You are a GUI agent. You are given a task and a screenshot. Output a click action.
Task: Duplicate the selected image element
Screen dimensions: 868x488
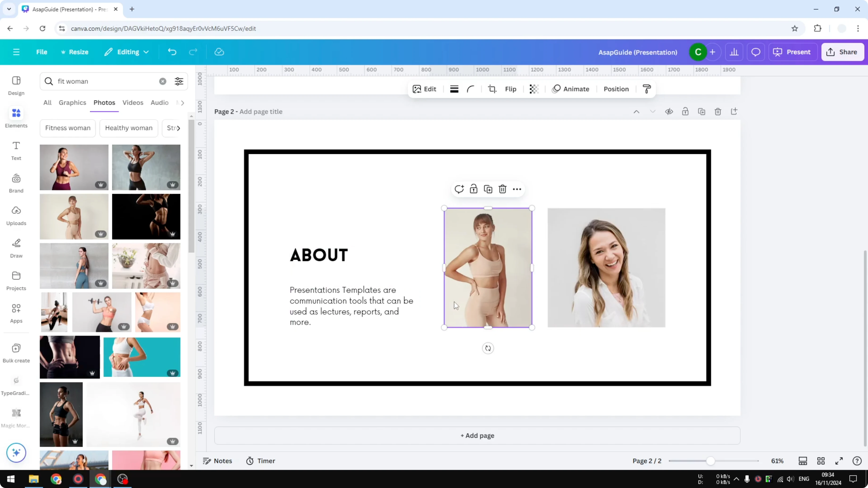click(488, 189)
